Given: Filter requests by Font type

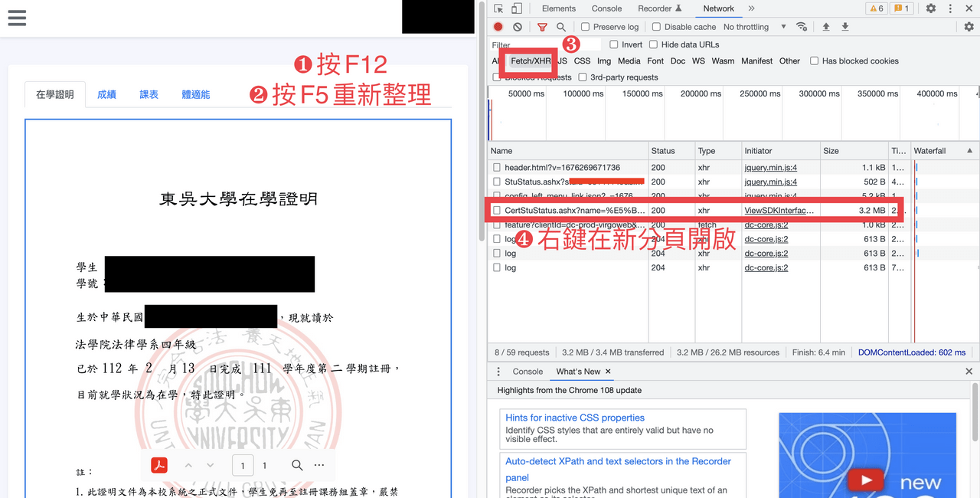Looking at the screenshot, I should click(x=655, y=61).
